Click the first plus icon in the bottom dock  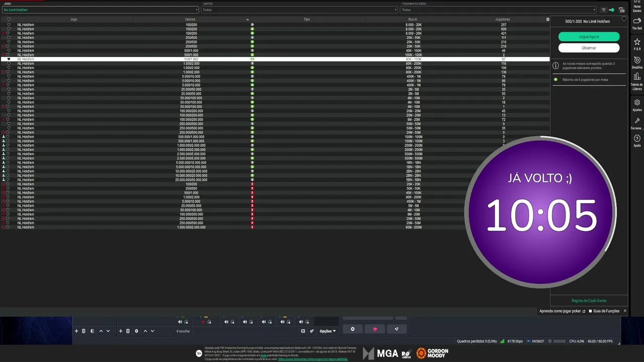[76, 331]
